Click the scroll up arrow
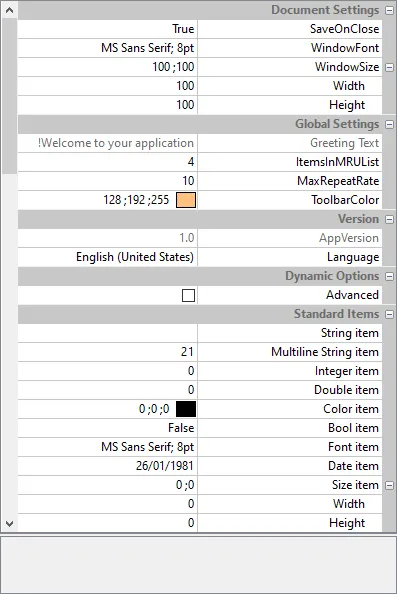The image size is (397, 594). coord(9,10)
